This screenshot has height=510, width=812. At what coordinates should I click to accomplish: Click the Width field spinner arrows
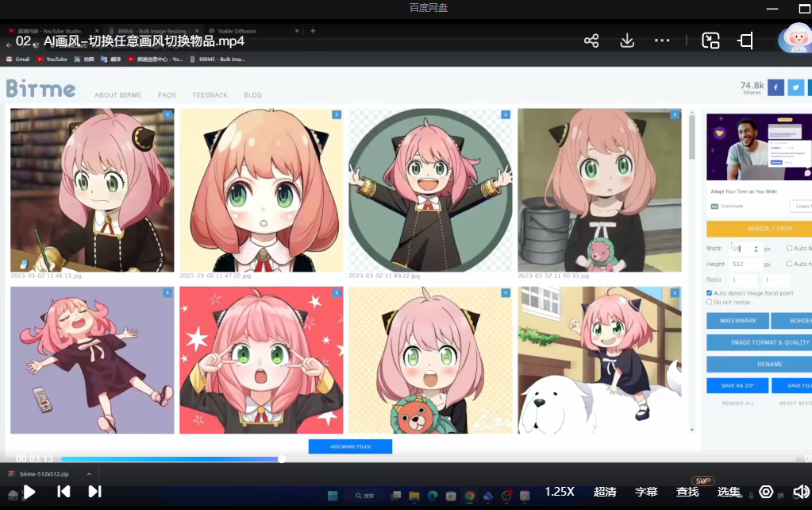pyautogui.click(x=756, y=249)
